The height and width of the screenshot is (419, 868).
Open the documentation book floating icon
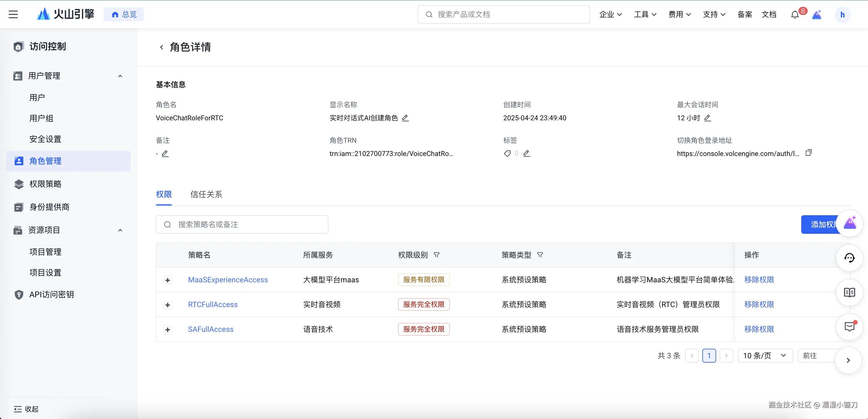point(849,293)
